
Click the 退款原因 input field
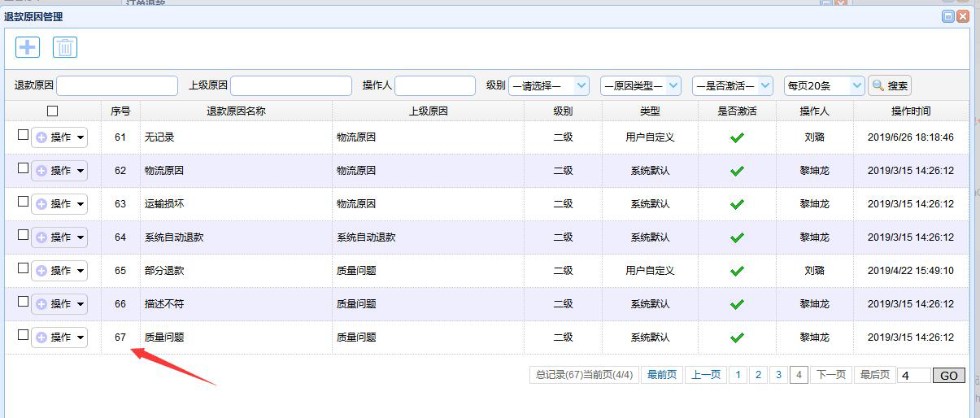tap(117, 85)
